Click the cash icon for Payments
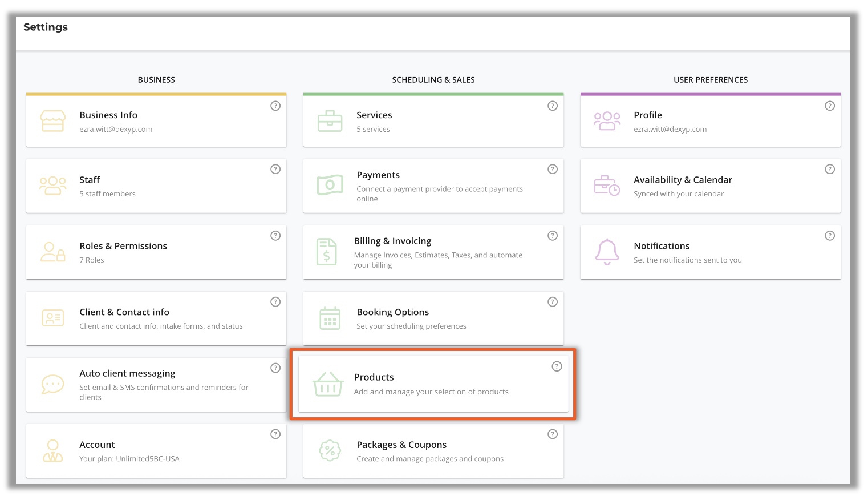 tap(330, 185)
